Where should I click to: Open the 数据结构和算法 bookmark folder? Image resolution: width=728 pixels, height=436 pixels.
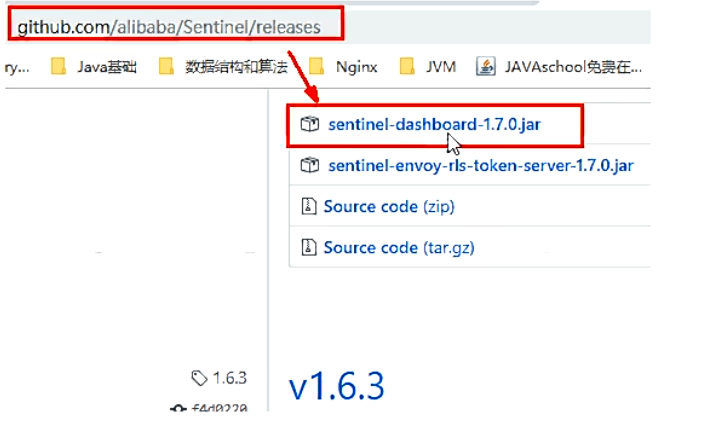[x=223, y=66]
